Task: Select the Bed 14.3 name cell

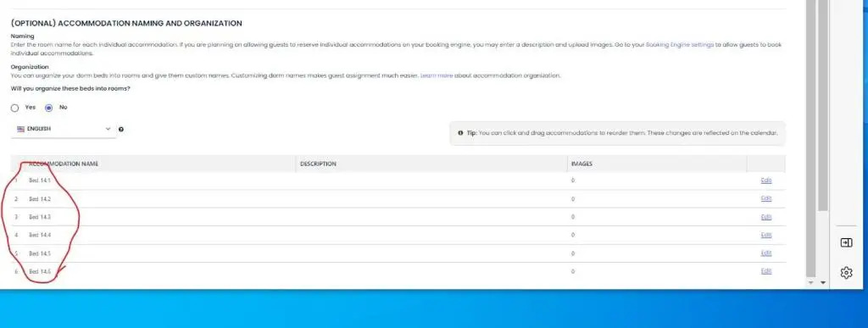Action: click(x=40, y=217)
